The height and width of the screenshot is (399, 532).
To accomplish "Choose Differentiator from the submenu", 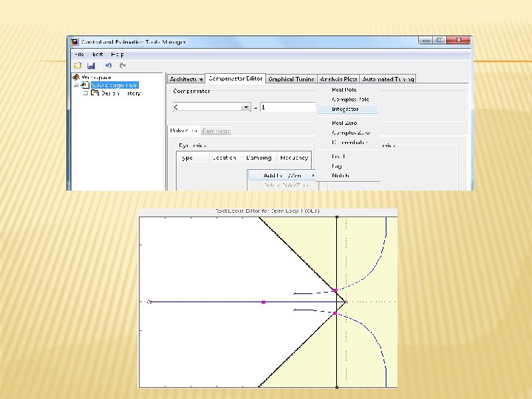I will tap(349, 143).
